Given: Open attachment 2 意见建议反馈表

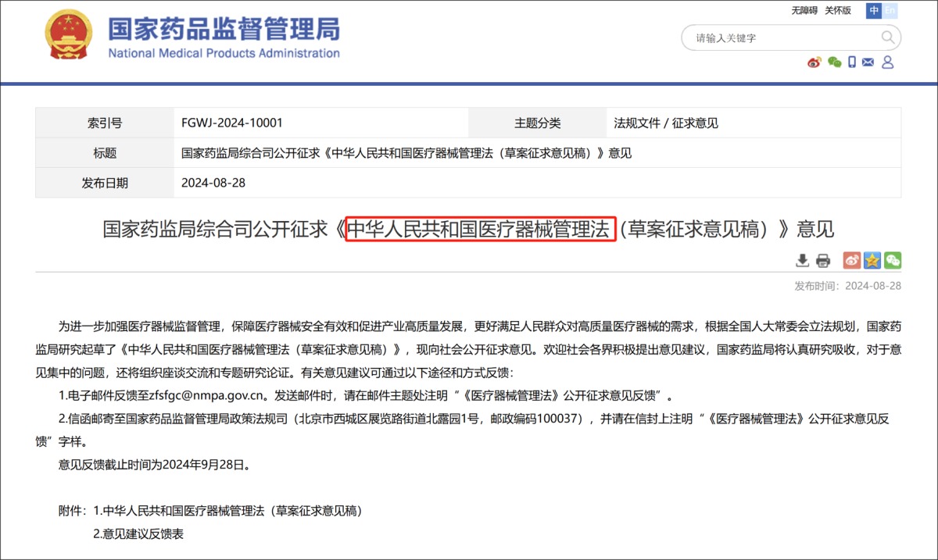Looking at the screenshot, I should tap(138, 534).
